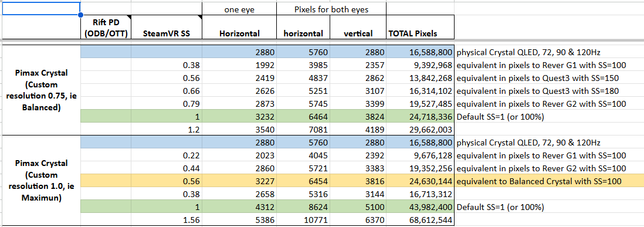This screenshot has width=644, height=227.
Task: Select total pixels cell 19,352,256
Action: point(420,168)
